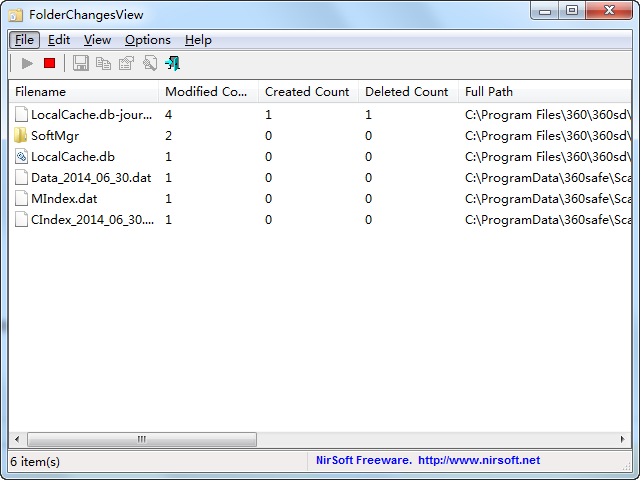Select the SoftMgr filename text
640x480 pixels.
point(55,136)
